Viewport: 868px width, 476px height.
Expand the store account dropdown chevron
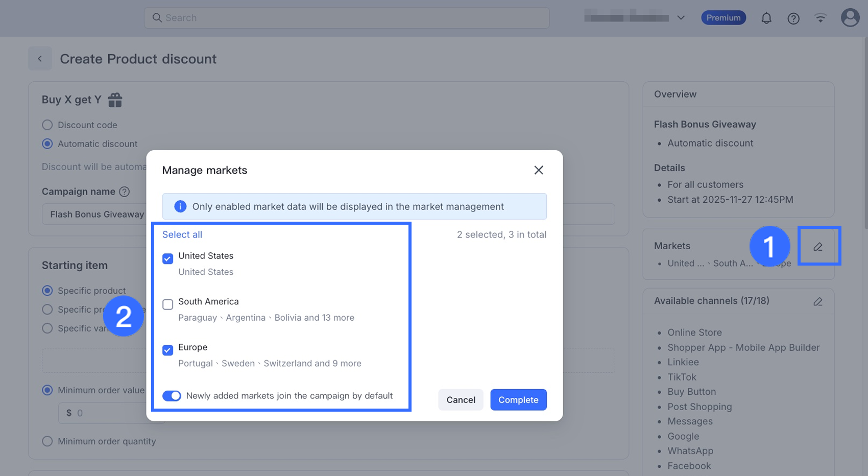pyautogui.click(x=681, y=18)
